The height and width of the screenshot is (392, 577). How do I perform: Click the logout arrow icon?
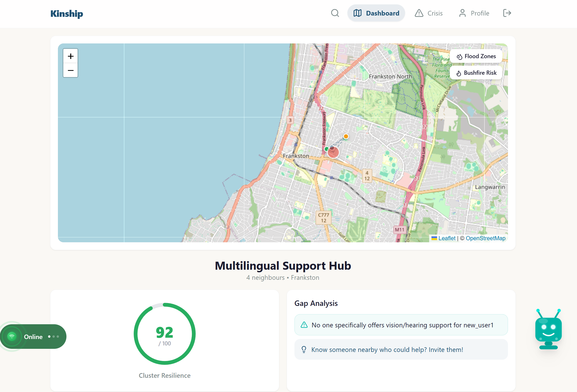pos(507,13)
